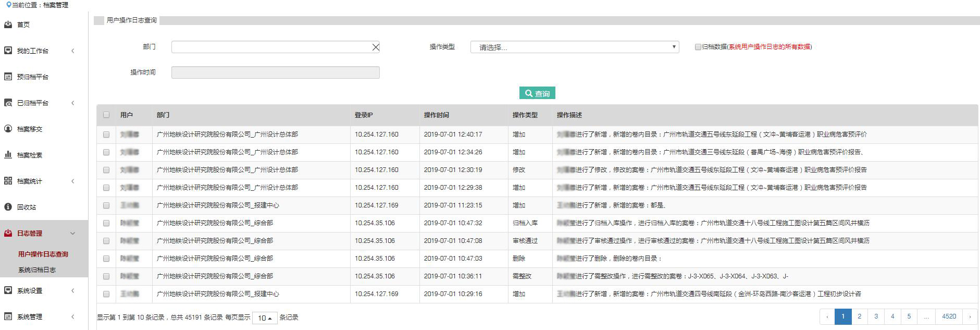This screenshot has width=980, height=330.
Task: Click the 回收站 info icon
Action: (8, 207)
